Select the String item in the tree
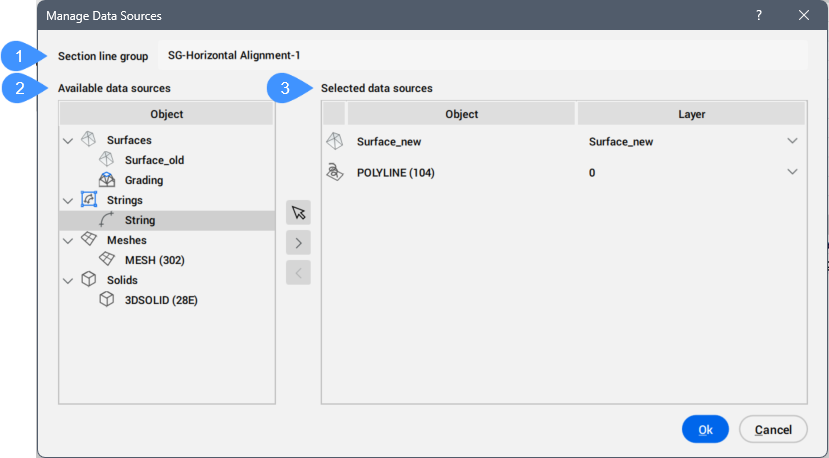The width and height of the screenshot is (829, 458). [x=140, y=220]
